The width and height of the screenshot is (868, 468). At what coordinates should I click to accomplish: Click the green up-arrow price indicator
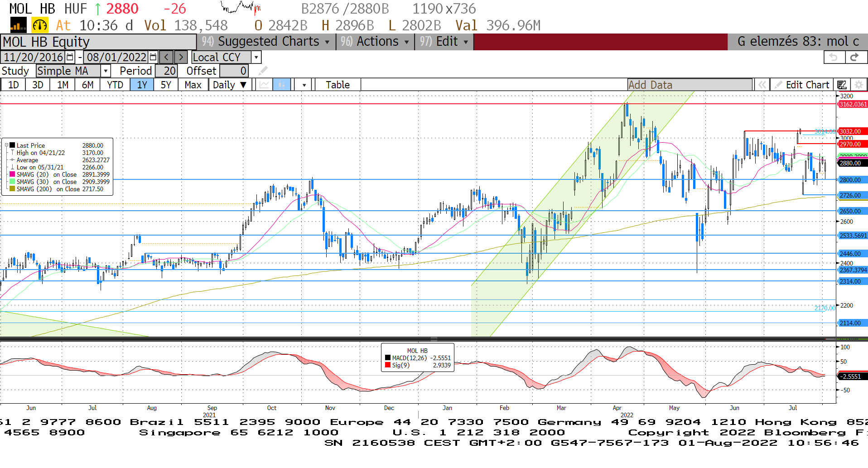click(97, 9)
